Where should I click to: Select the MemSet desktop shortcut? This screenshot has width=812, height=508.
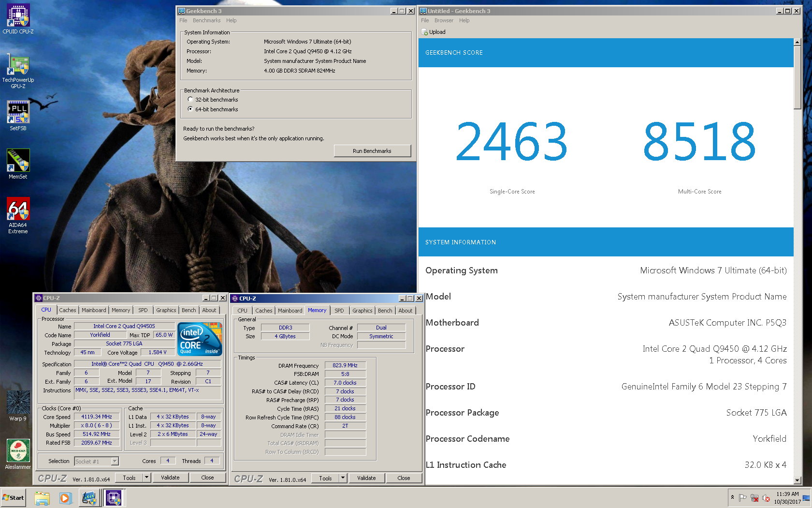click(x=18, y=164)
